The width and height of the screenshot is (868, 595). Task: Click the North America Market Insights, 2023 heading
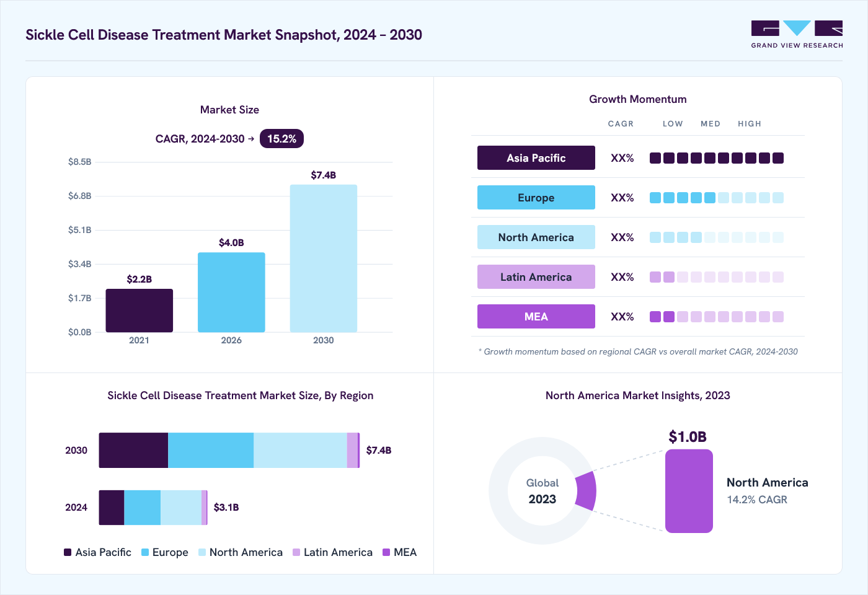pos(638,395)
